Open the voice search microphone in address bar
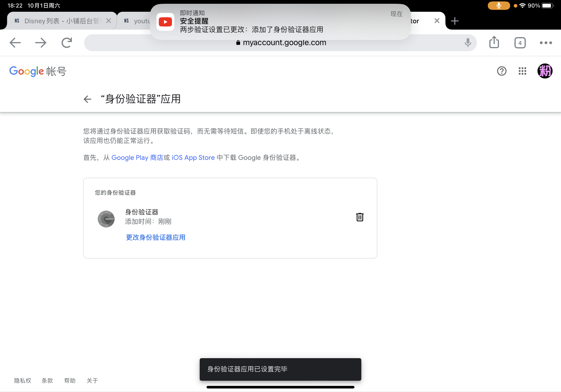This screenshot has height=392, width=561. [467, 43]
